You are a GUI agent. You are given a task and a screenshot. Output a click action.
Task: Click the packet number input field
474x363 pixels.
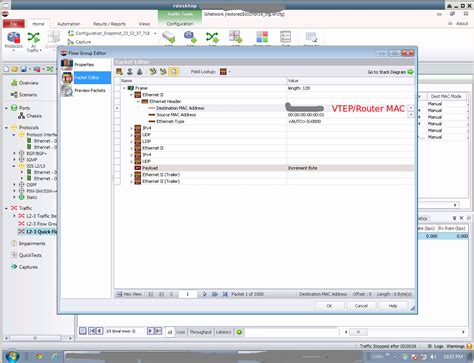click(x=188, y=294)
